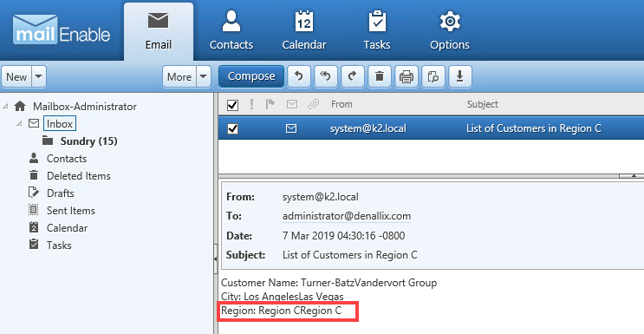Screen dimensions: 644x334
Task: Switch to the Contacts tab
Action: [x=231, y=32]
